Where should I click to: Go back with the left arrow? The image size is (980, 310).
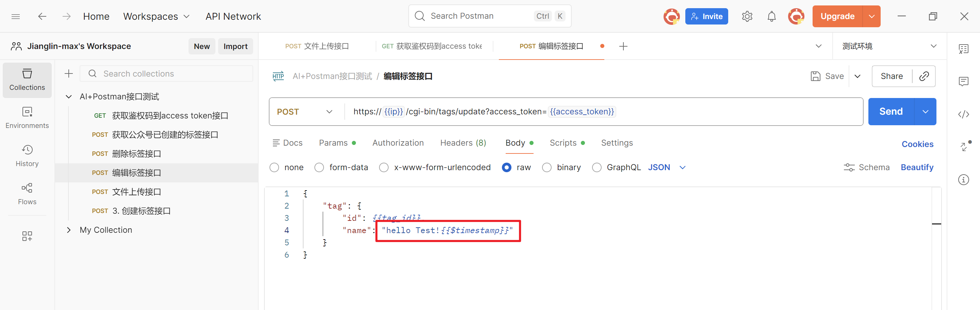tap(42, 16)
